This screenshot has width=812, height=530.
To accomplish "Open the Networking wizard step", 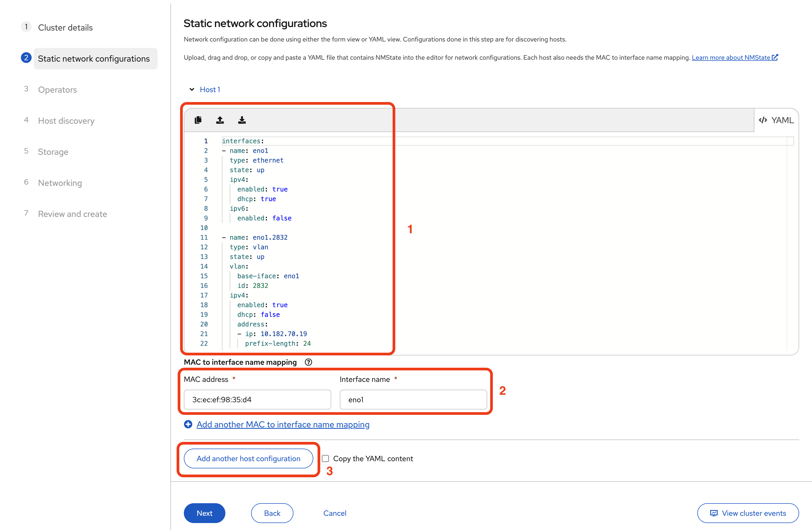I will click(x=60, y=183).
